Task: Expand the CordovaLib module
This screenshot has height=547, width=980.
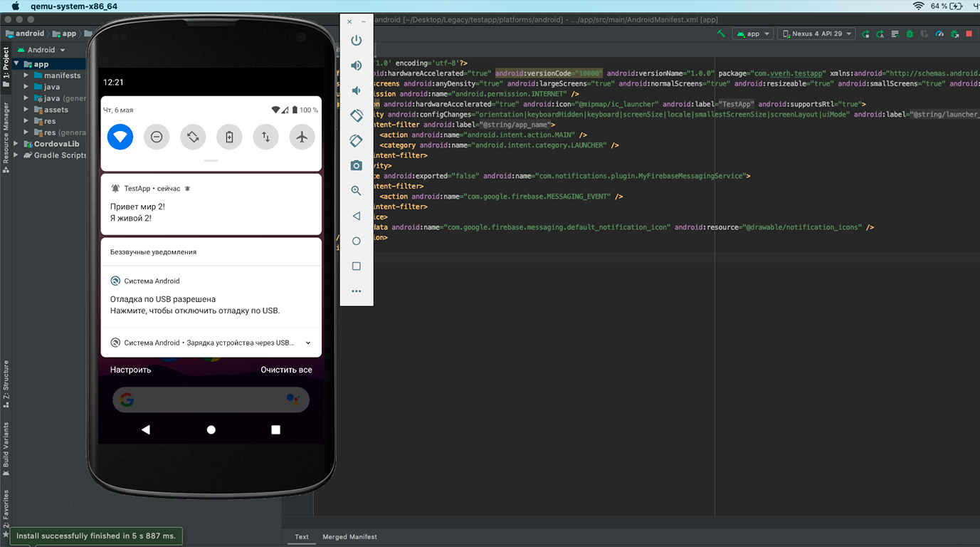Action: point(17,144)
